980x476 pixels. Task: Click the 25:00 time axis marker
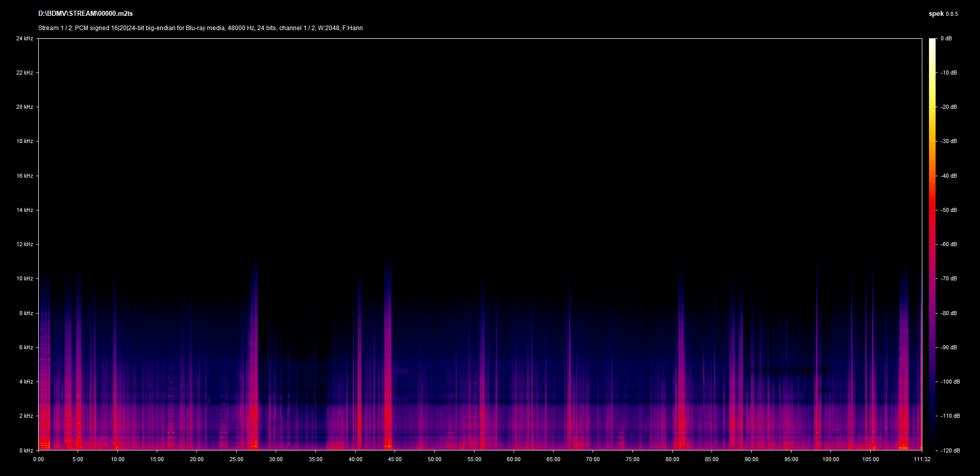[236, 459]
